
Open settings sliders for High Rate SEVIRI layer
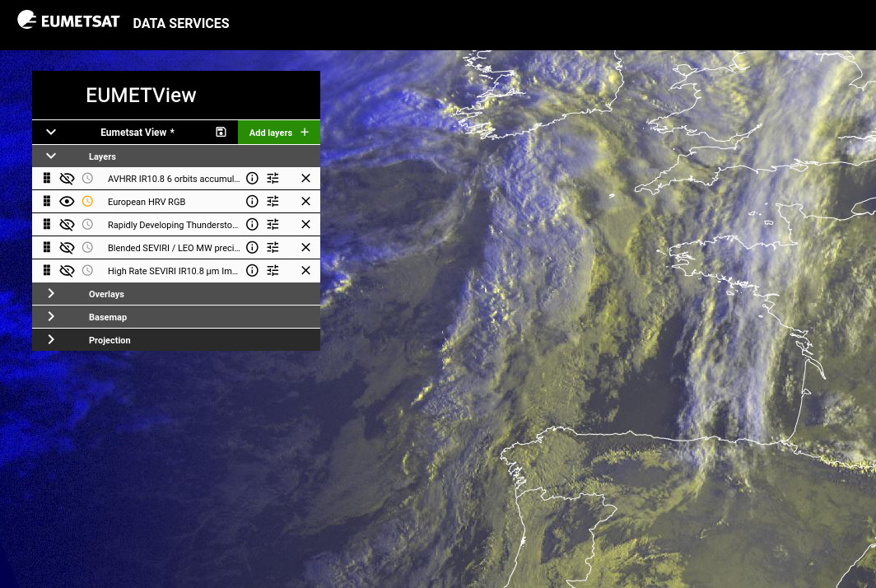[273, 270]
